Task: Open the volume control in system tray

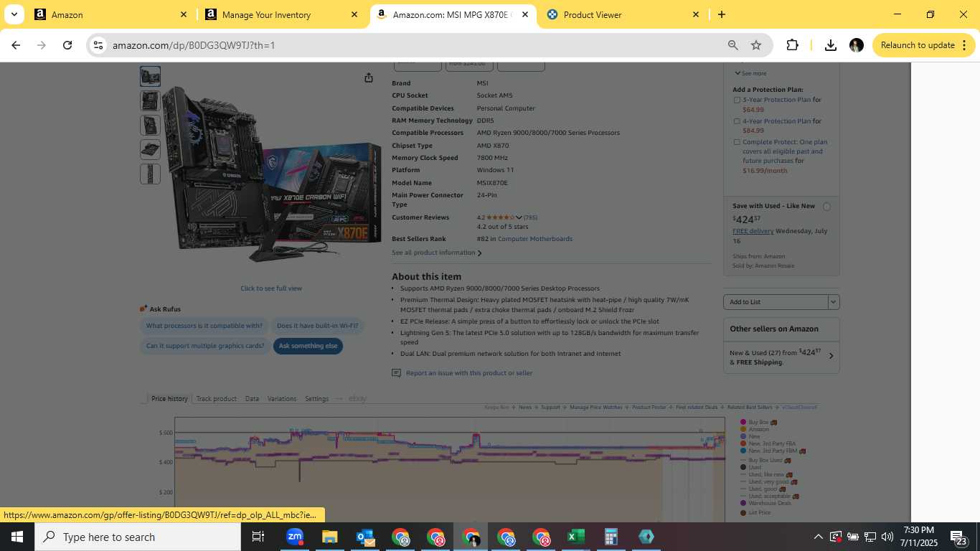Action: pos(887,537)
